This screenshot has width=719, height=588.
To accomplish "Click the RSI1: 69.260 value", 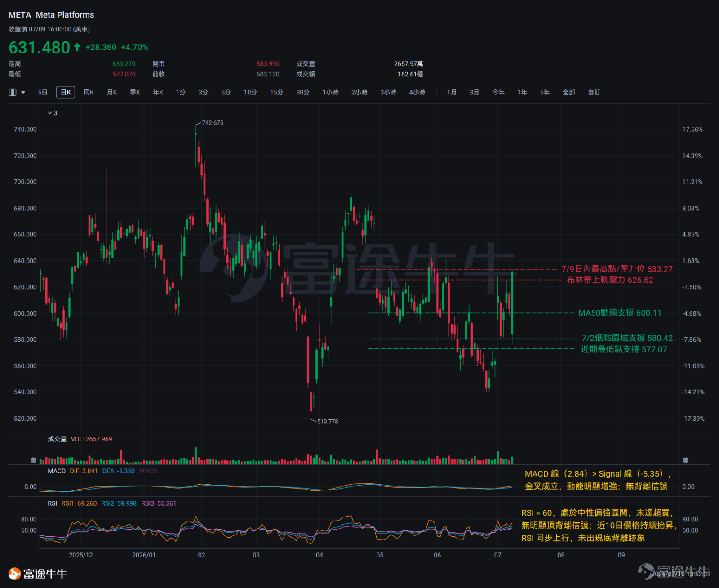I will (79, 503).
